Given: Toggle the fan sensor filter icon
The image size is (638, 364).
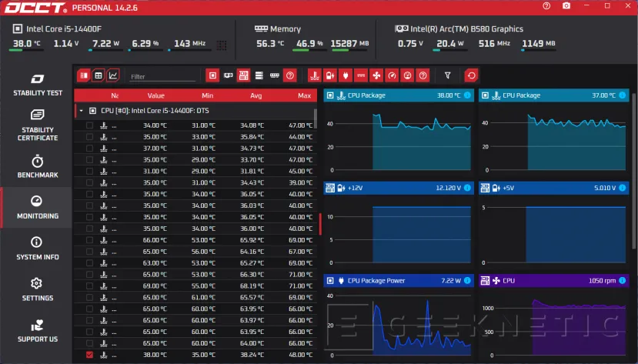Looking at the screenshot, I should (x=376, y=75).
